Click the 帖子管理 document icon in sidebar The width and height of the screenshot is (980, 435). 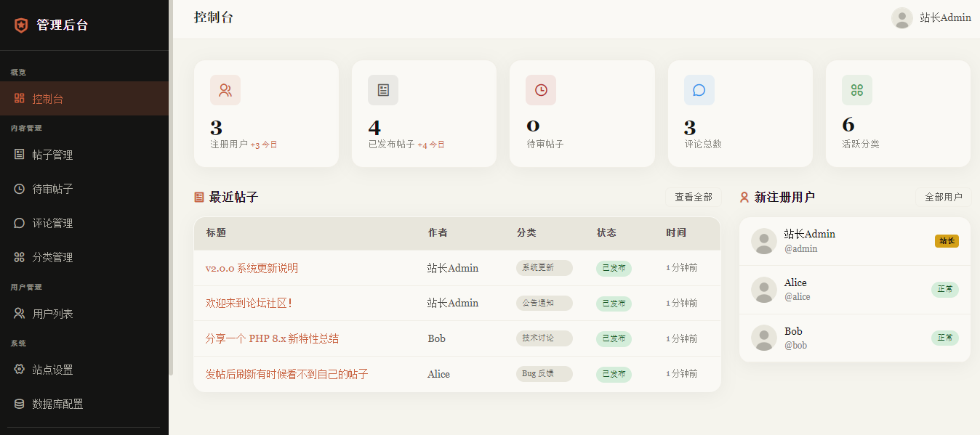click(20, 154)
